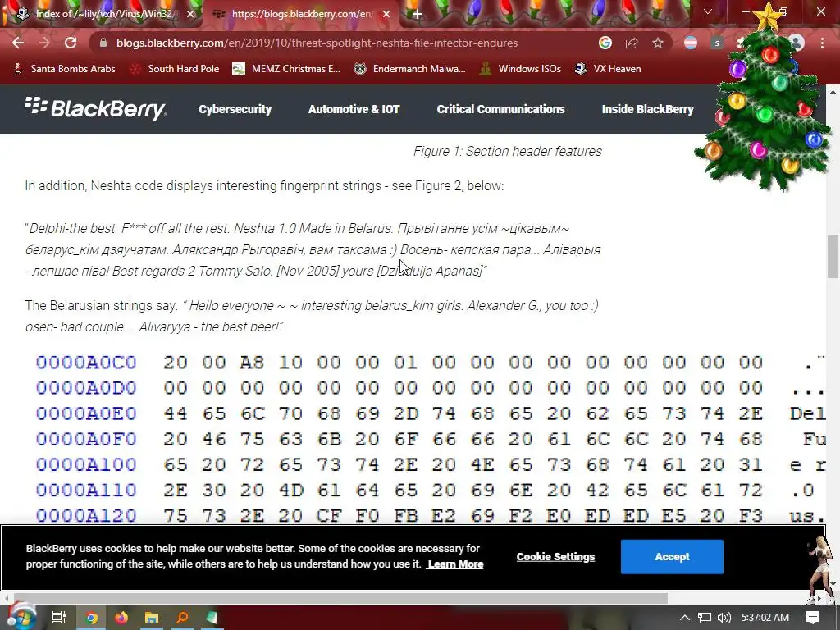
Task: Open the 'Inside BlackBerry' nav menu
Action: 648,109
